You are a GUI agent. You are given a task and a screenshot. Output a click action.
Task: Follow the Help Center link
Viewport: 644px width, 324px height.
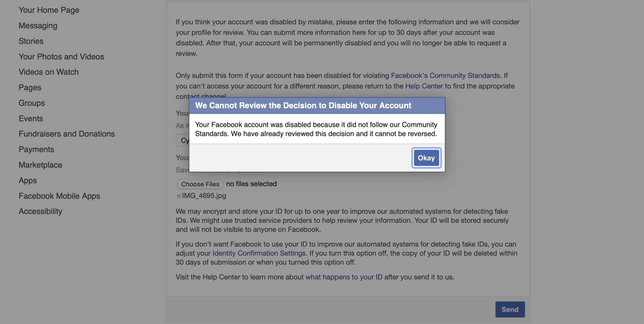(424, 86)
